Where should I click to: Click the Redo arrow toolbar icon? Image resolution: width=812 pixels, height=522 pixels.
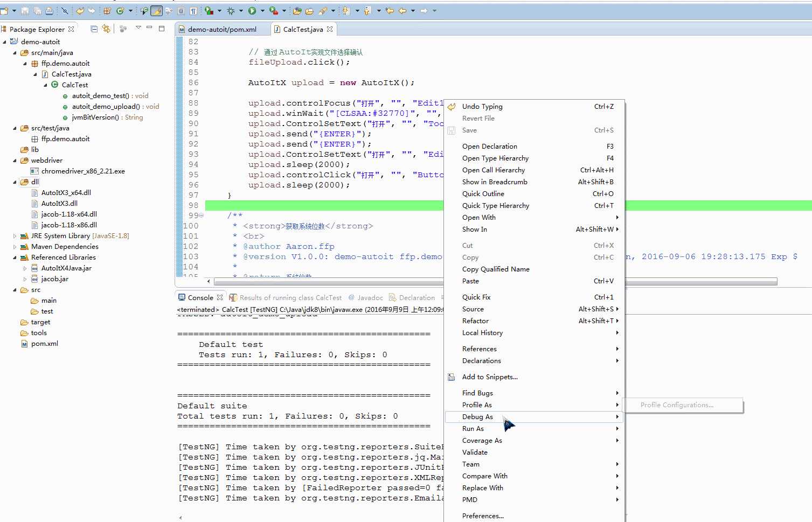point(92,11)
